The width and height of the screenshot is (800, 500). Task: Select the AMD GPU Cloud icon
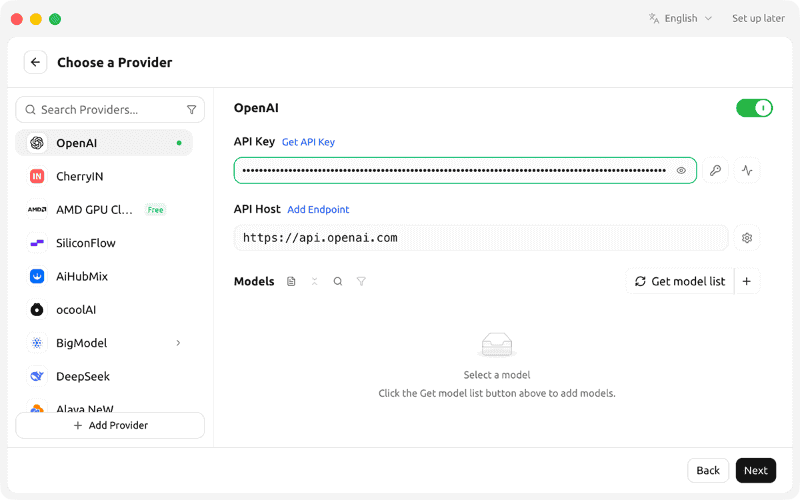point(37,210)
